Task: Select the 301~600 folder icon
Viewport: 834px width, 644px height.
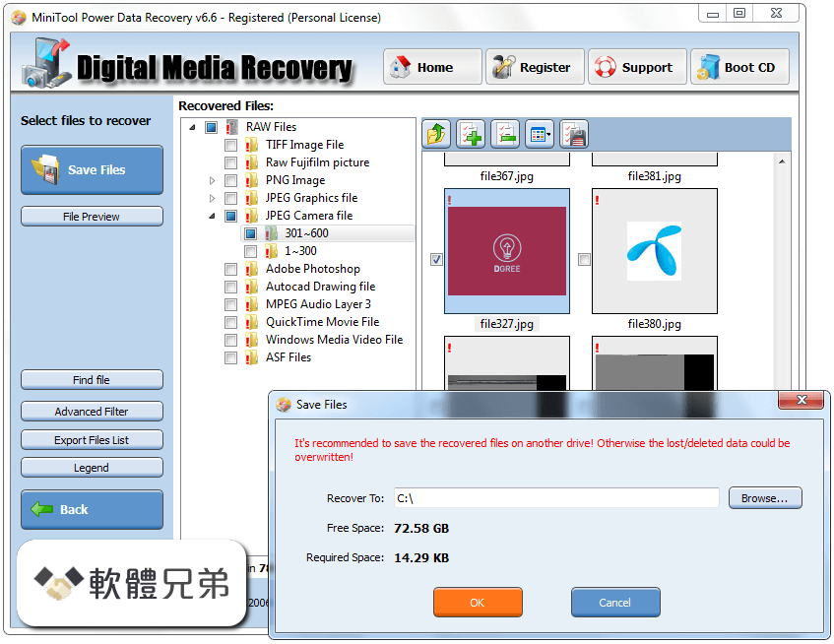Action: pos(271,233)
